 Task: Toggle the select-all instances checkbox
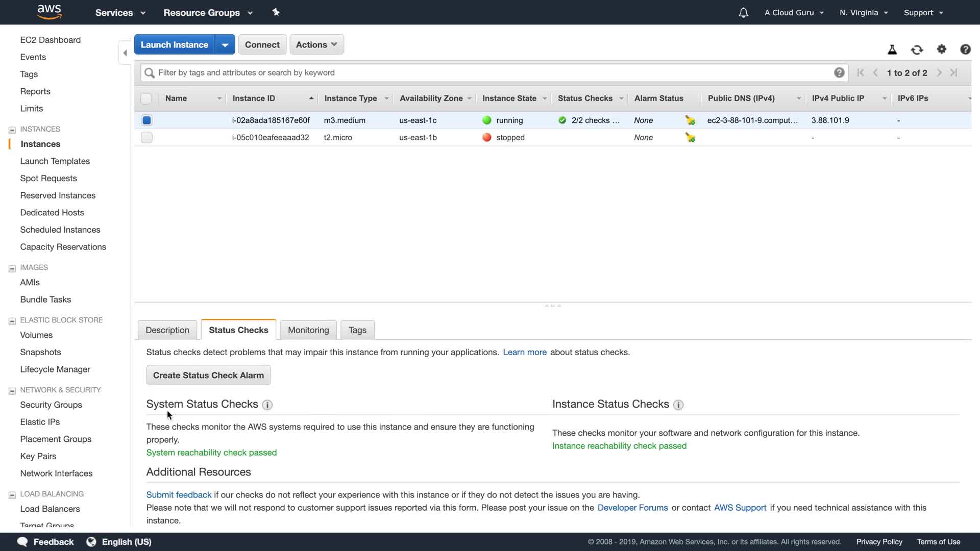(146, 98)
